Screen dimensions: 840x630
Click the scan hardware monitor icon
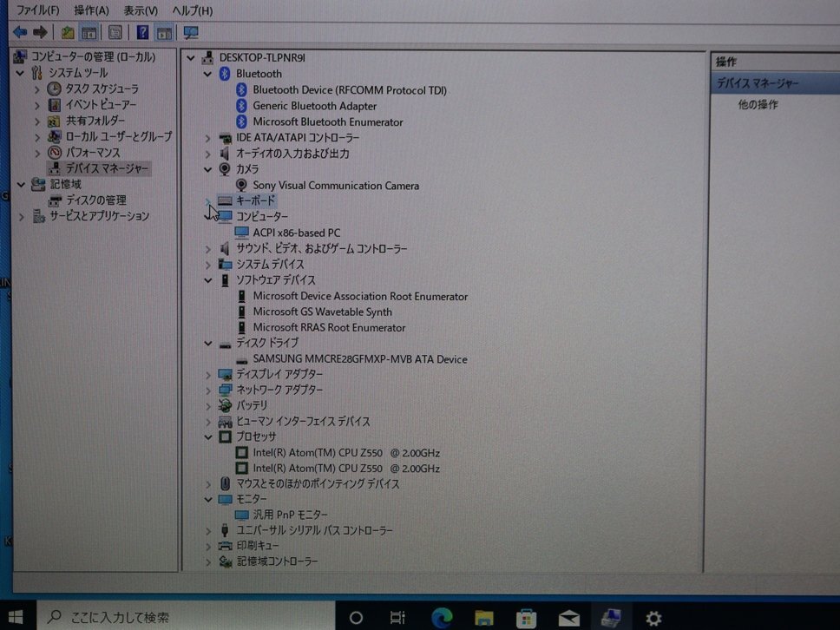(x=191, y=33)
